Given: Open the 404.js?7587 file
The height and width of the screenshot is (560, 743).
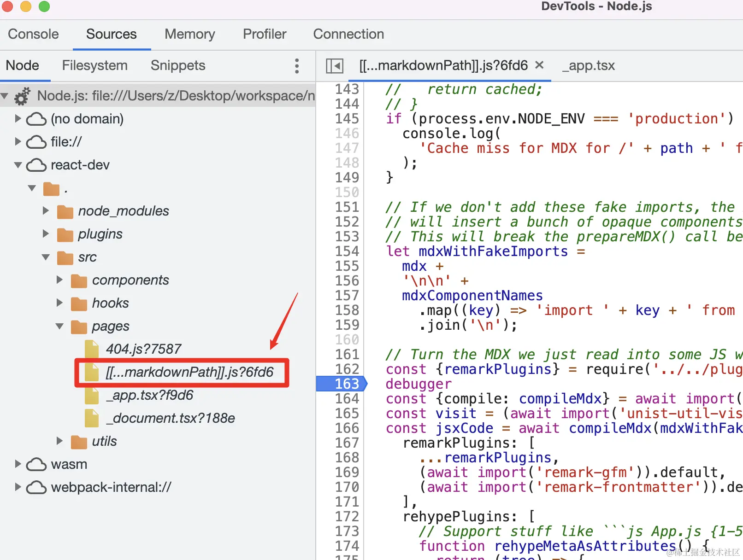Looking at the screenshot, I should [143, 349].
